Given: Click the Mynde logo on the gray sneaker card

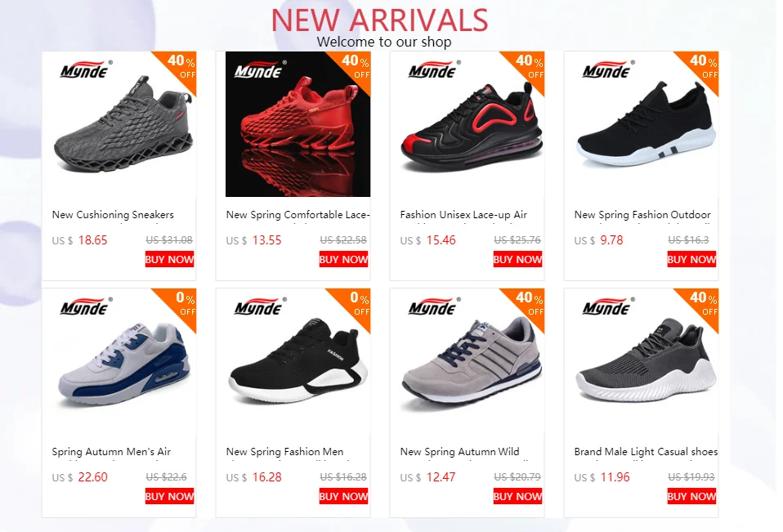Looking at the screenshot, I should (x=85, y=69).
